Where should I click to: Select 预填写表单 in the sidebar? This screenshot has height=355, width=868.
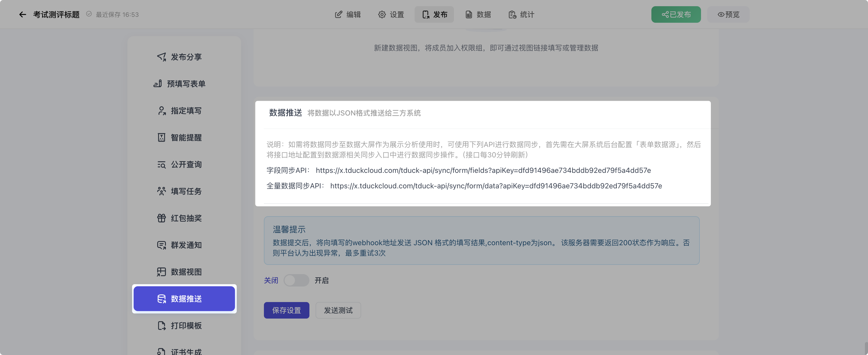tap(184, 83)
